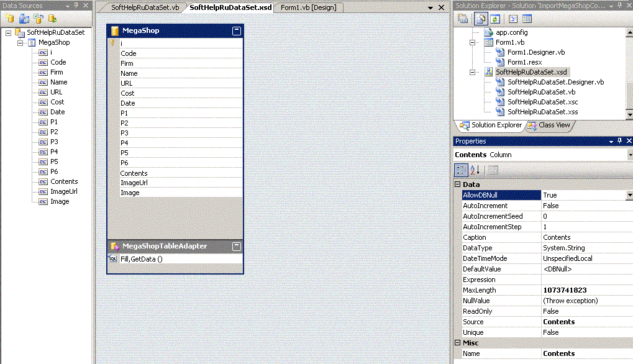Select the Contents column in MegaShop table

pyautogui.click(x=181, y=173)
